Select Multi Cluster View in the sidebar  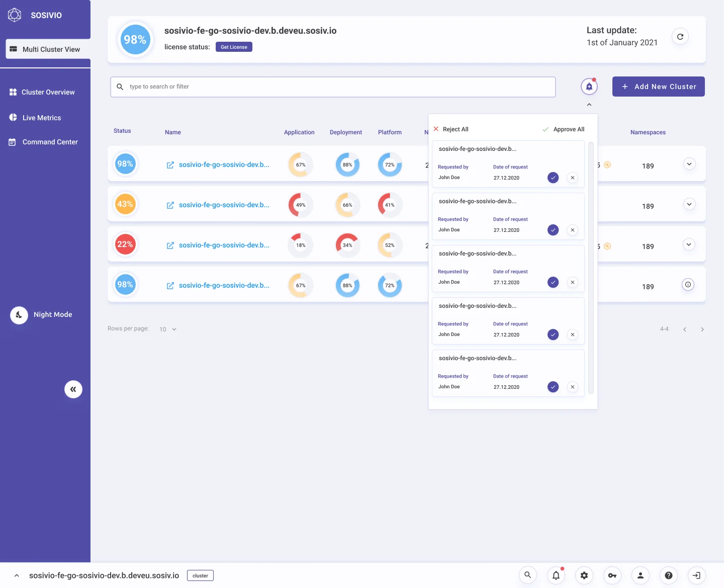click(48, 49)
